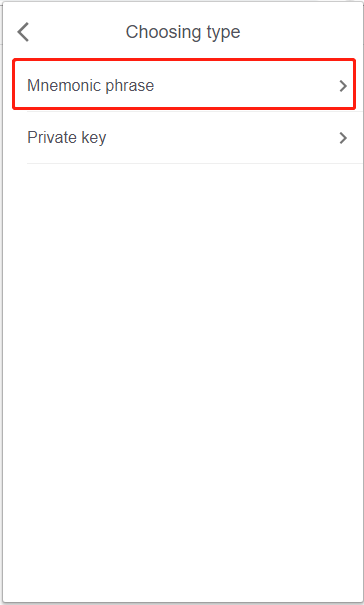This screenshot has width=364, height=605.
Task: Expand the Mnemonic phrase row arrow
Action: [x=343, y=86]
